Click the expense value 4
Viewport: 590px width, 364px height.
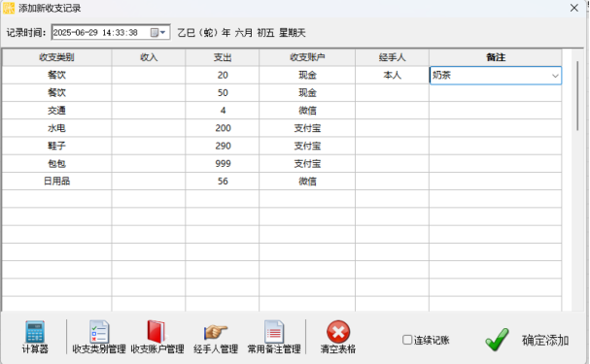coord(223,111)
